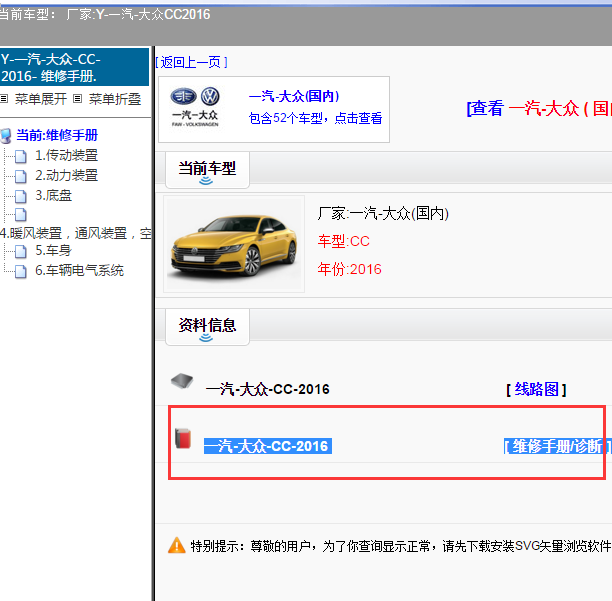Click 包含52个车型，点击查看 link

(x=315, y=118)
